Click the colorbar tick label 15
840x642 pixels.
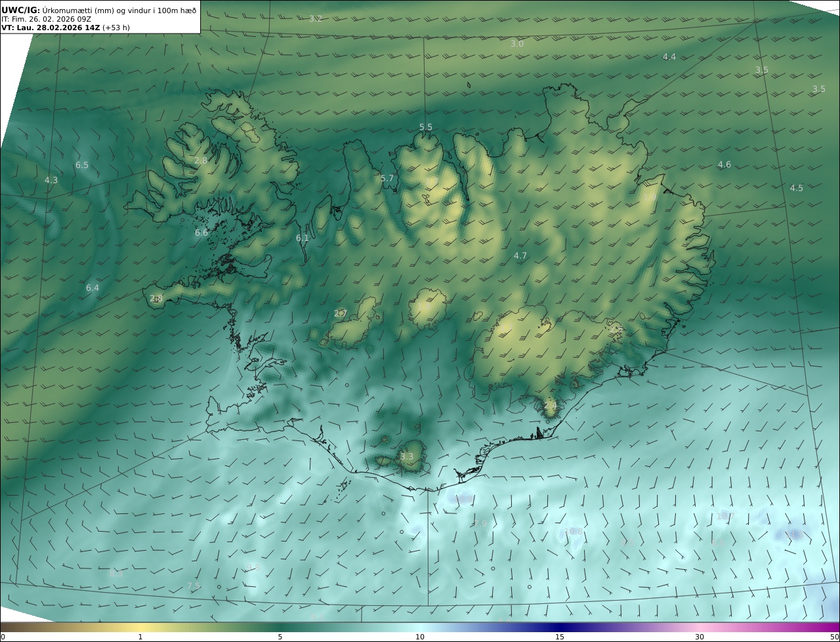tap(560, 637)
